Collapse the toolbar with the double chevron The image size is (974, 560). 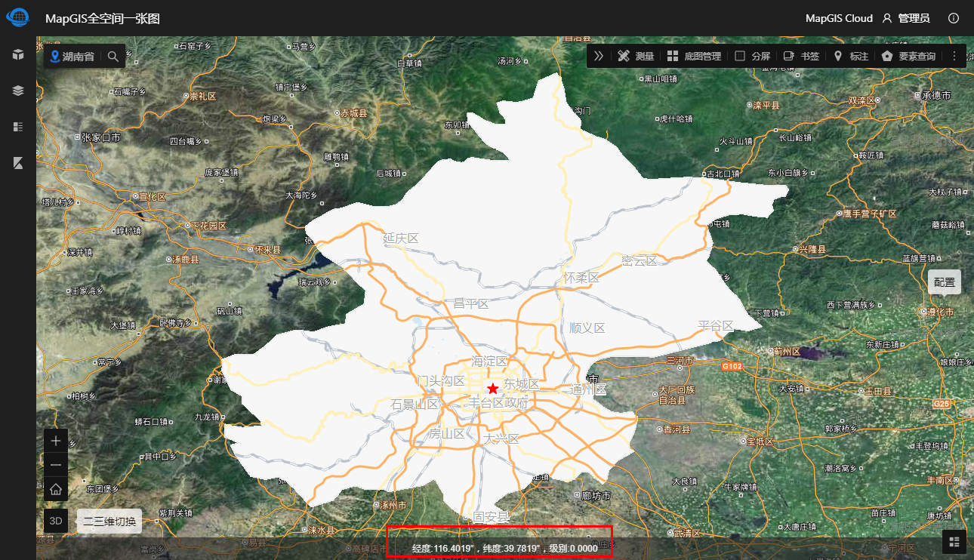[599, 56]
